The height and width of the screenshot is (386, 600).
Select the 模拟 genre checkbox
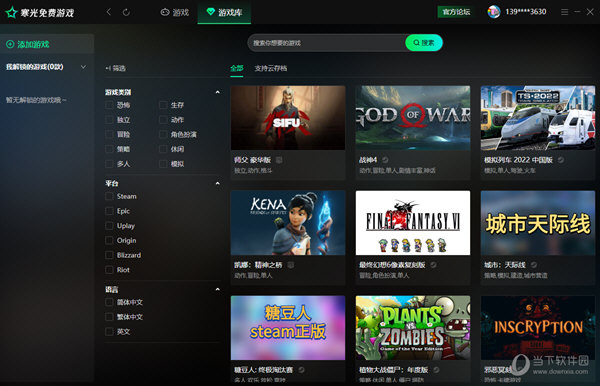tap(163, 164)
